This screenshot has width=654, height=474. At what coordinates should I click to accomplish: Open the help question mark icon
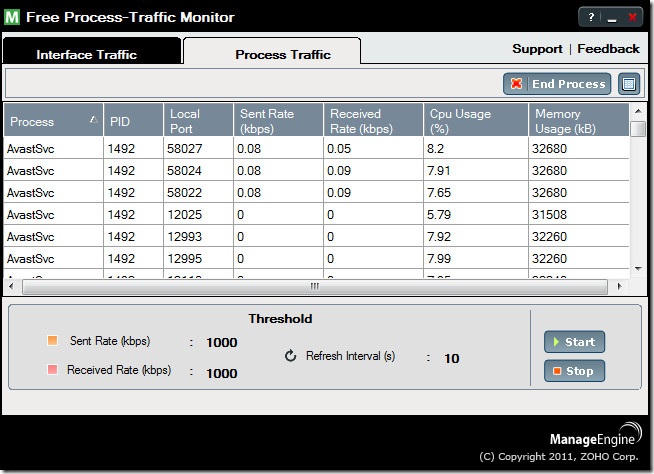591,17
